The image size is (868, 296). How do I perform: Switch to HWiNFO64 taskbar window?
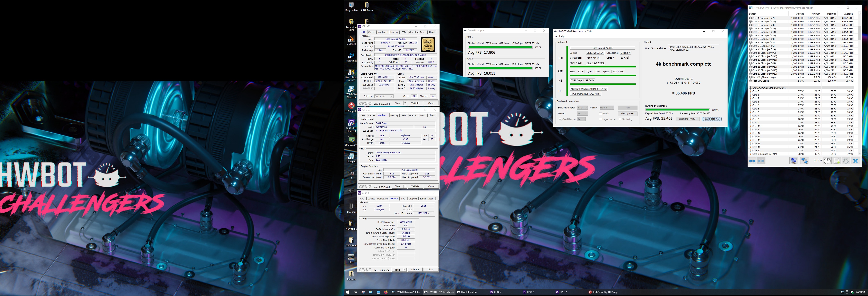click(x=406, y=292)
